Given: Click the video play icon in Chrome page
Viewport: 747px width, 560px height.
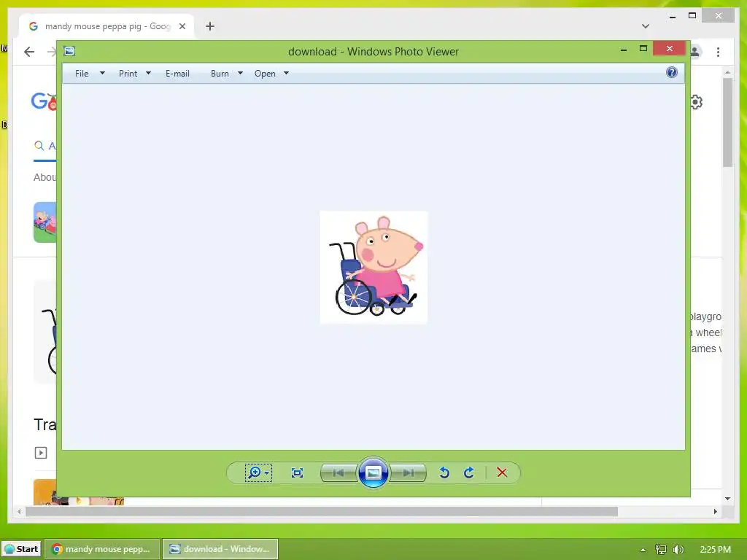Looking at the screenshot, I should coord(41,452).
